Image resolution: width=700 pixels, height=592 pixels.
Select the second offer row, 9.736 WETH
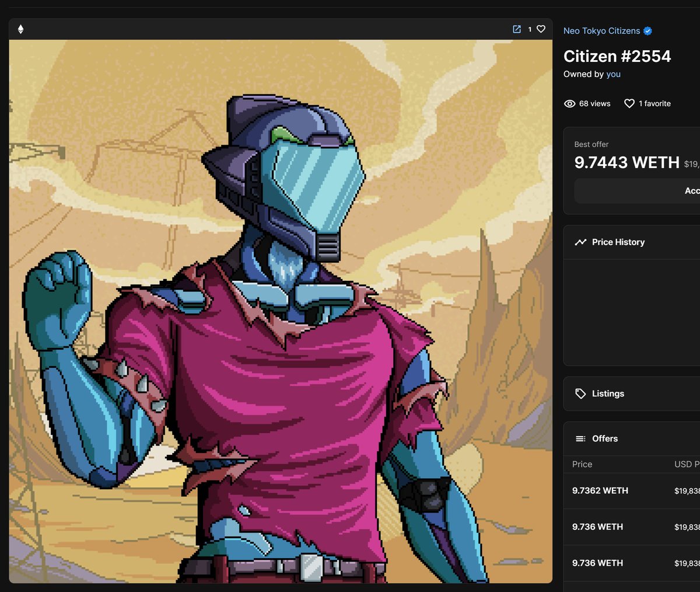pos(632,527)
